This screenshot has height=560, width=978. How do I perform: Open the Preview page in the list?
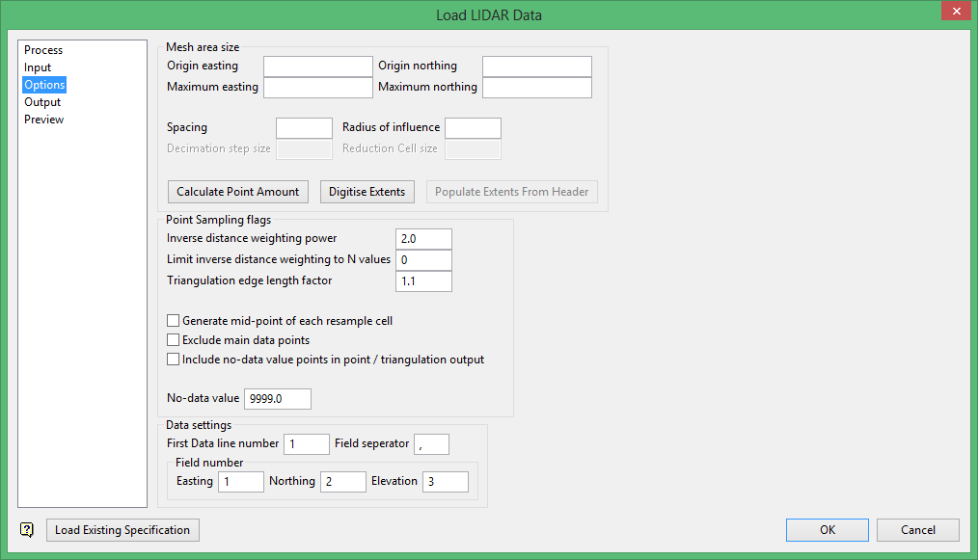coord(43,120)
